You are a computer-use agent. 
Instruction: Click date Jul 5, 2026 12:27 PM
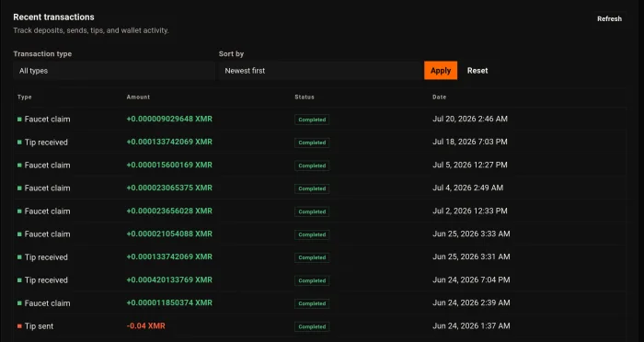[x=470, y=165]
